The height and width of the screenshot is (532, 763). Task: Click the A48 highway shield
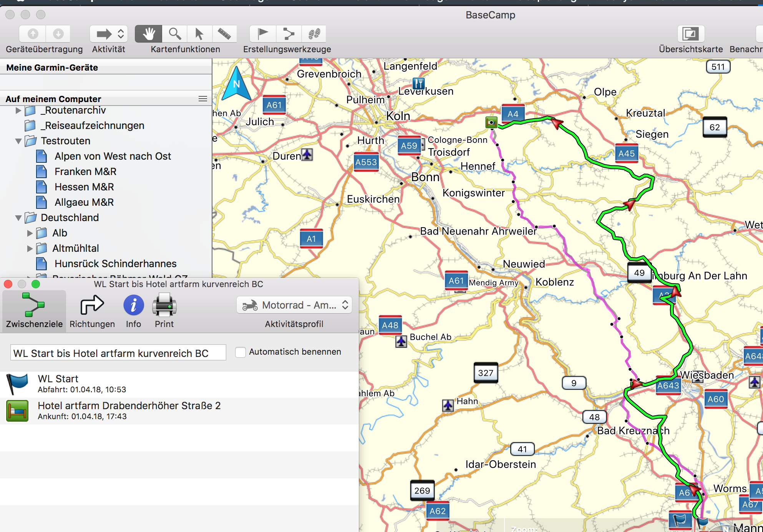(390, 325)
